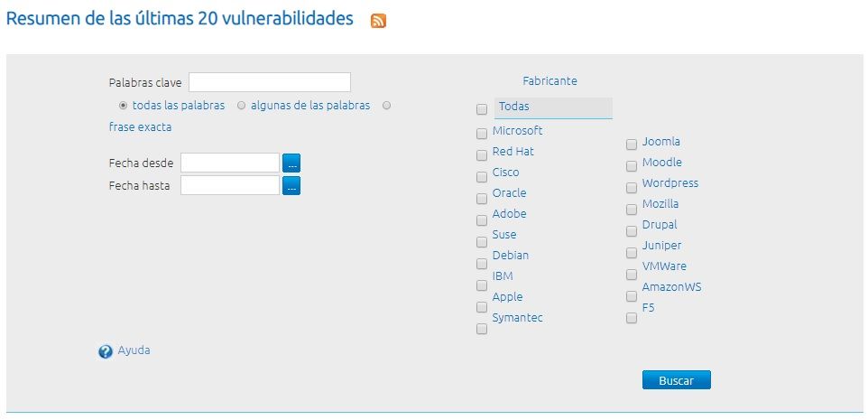Tick the VMWare checkbox

(x=632, y=275)
